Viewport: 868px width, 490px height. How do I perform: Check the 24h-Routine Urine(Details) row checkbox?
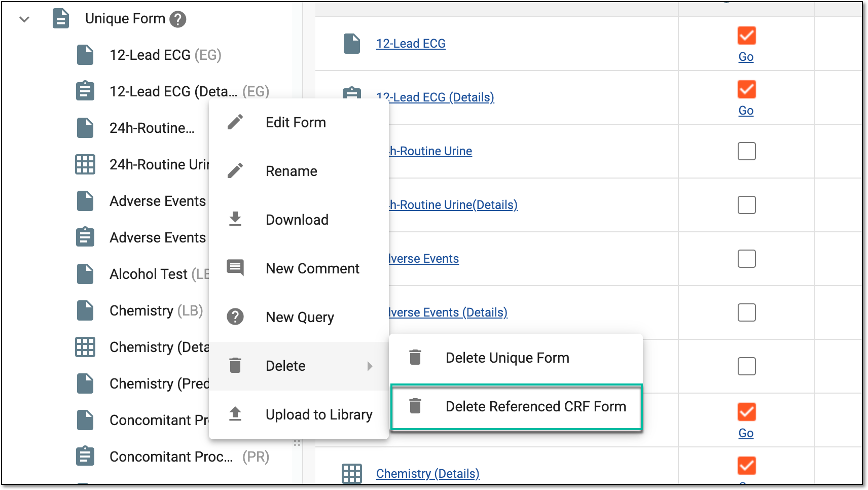coord(747,205)
